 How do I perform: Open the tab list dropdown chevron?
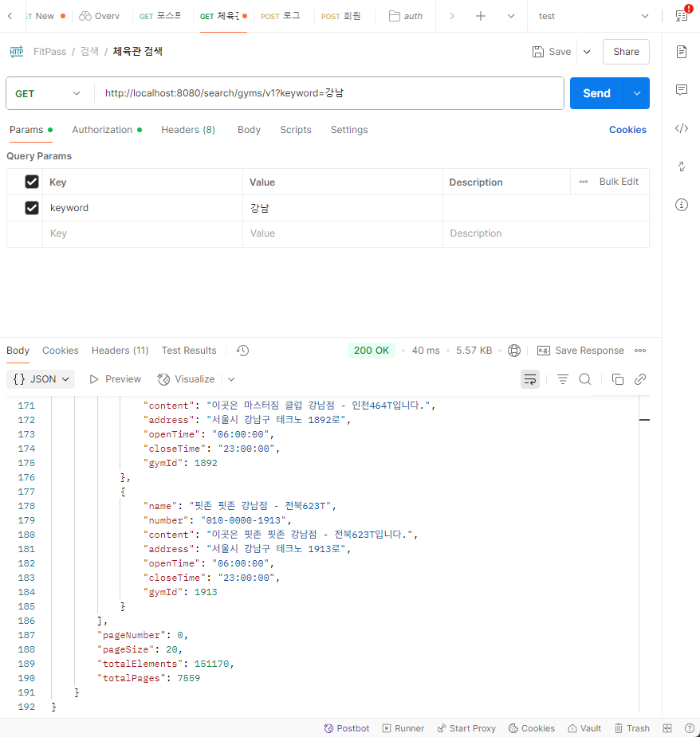tap(511, 16)
